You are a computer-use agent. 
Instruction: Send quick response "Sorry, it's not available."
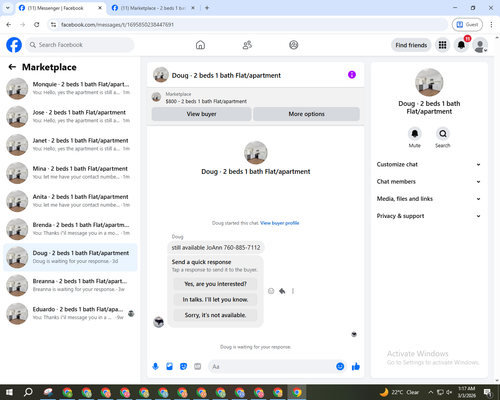[x=215, y=315]
